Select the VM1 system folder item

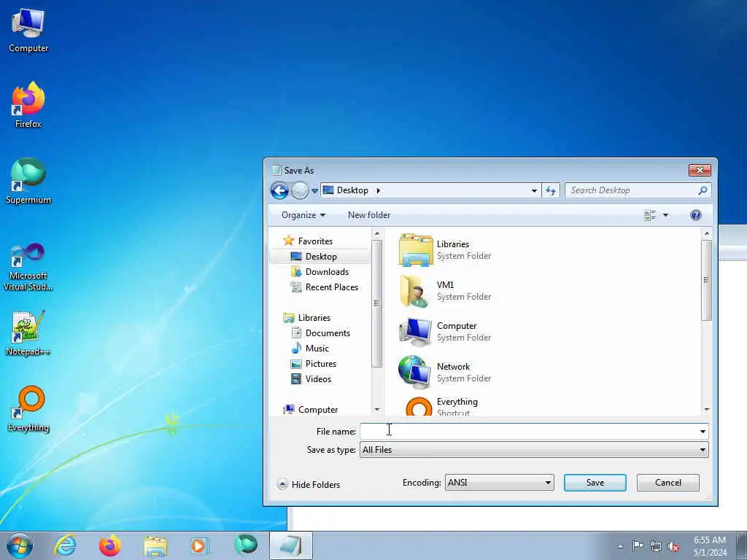pos(445,290)
